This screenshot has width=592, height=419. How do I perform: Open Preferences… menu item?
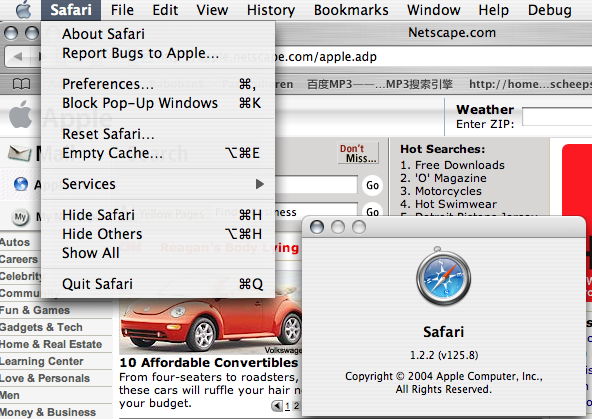click(158, 84)
